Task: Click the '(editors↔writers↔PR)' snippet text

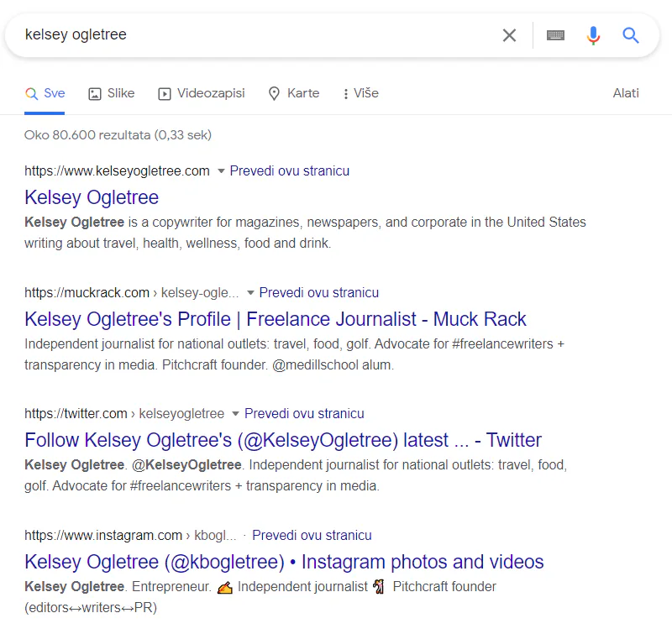Action: [91, 607]
